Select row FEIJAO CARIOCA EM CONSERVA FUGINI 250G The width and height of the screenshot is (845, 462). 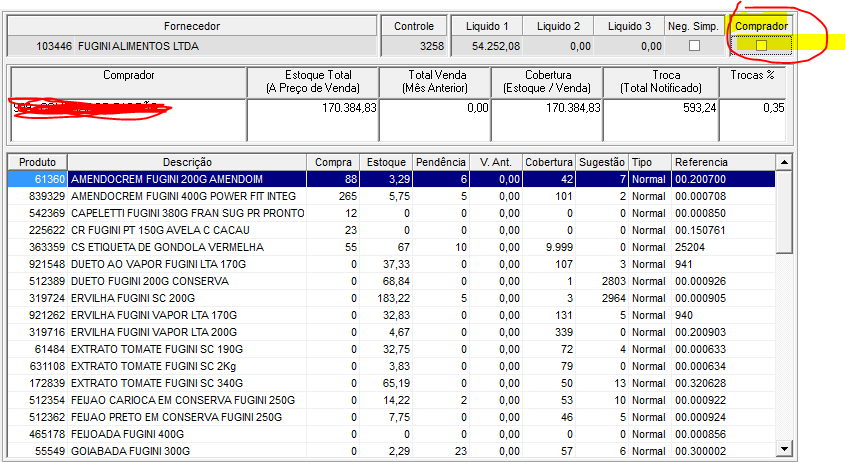click(x=391, y=400)
